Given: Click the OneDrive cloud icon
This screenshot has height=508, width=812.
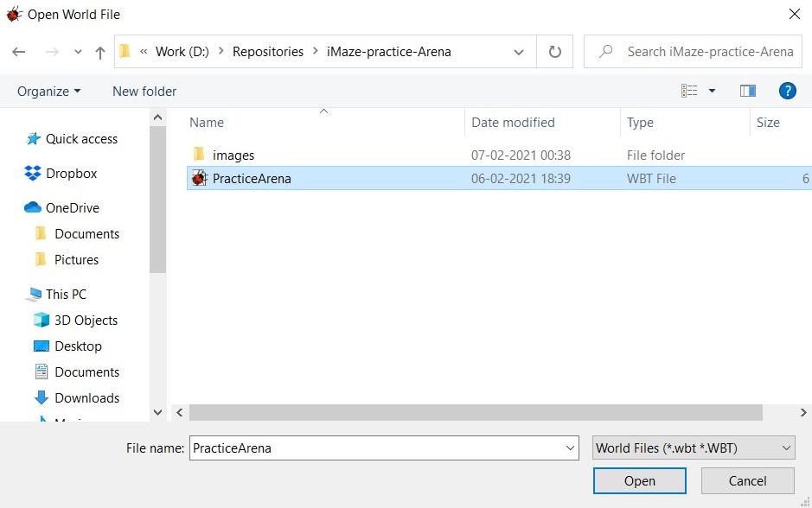Looking at the screenshot, I should coord(33,207).
